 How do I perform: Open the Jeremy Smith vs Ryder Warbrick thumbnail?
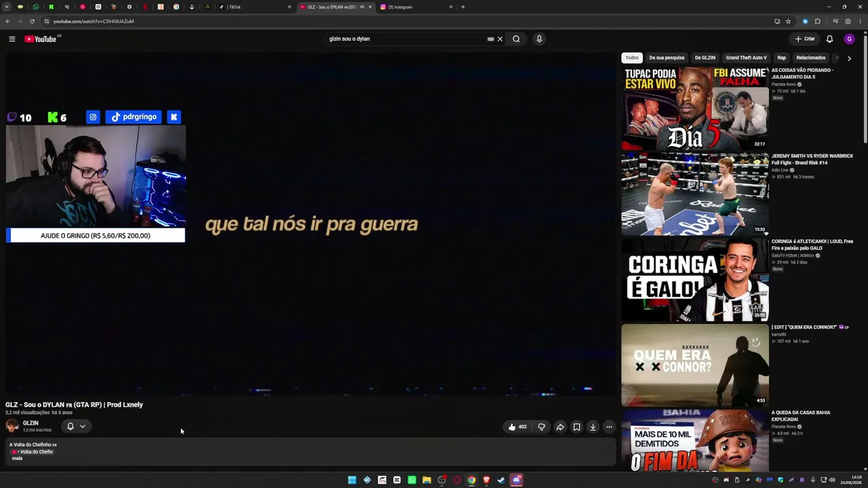pyautogui.click(x=695, y=194)
